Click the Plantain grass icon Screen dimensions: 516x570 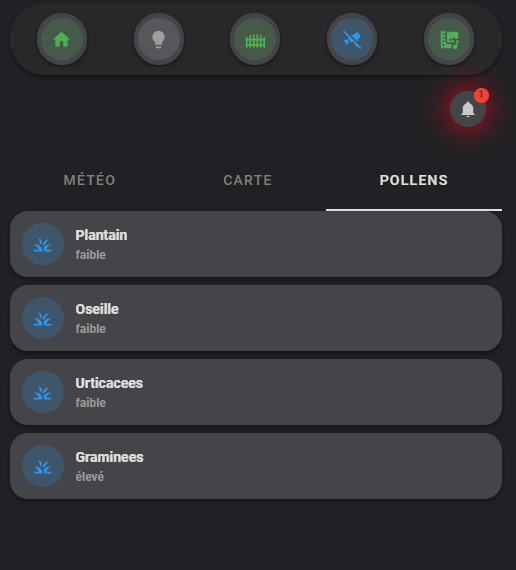click(43, 244)
